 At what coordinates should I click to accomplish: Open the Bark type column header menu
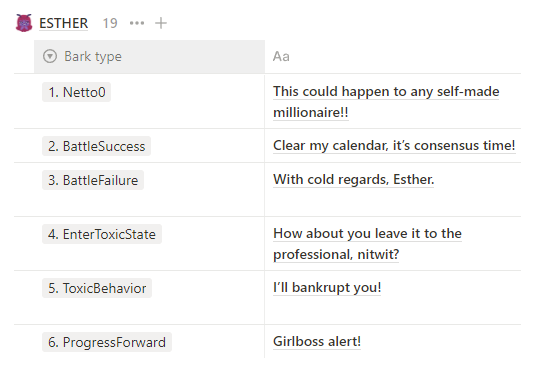point(149,57)
